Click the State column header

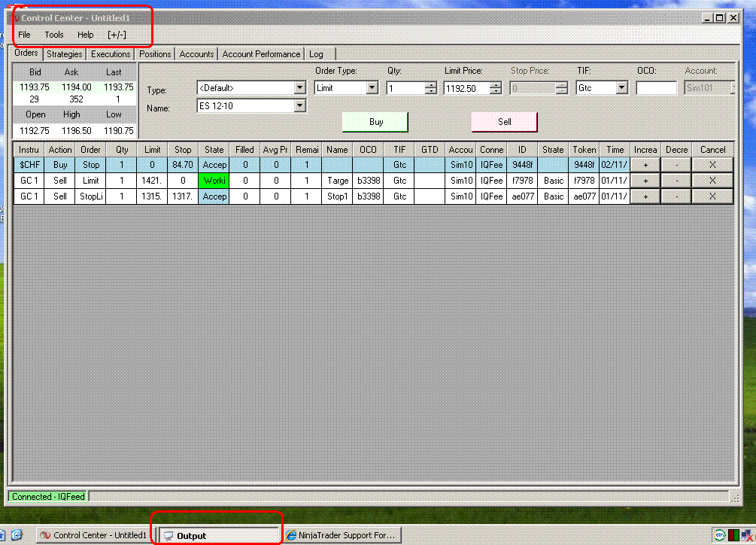(x=214, y=150)
